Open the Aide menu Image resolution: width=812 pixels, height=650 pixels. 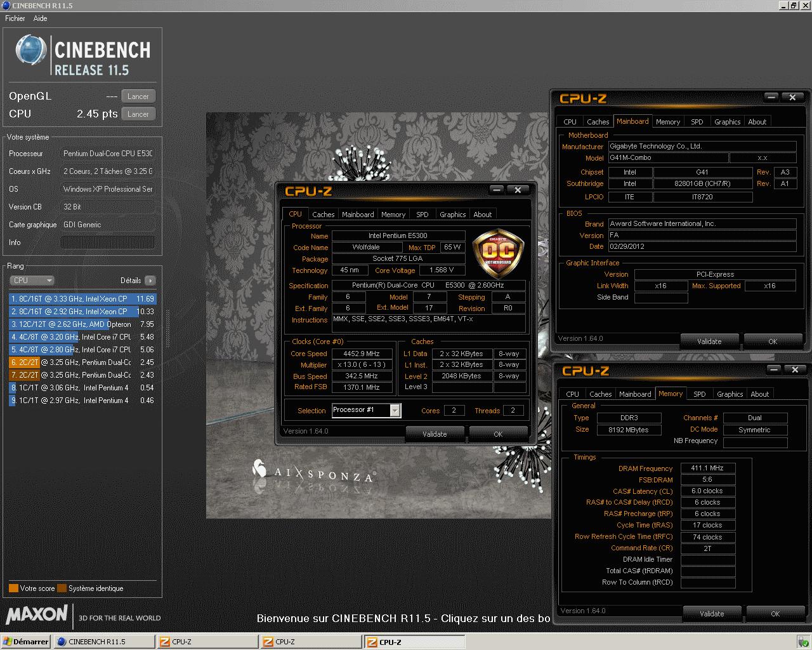(x=40, y=18)
